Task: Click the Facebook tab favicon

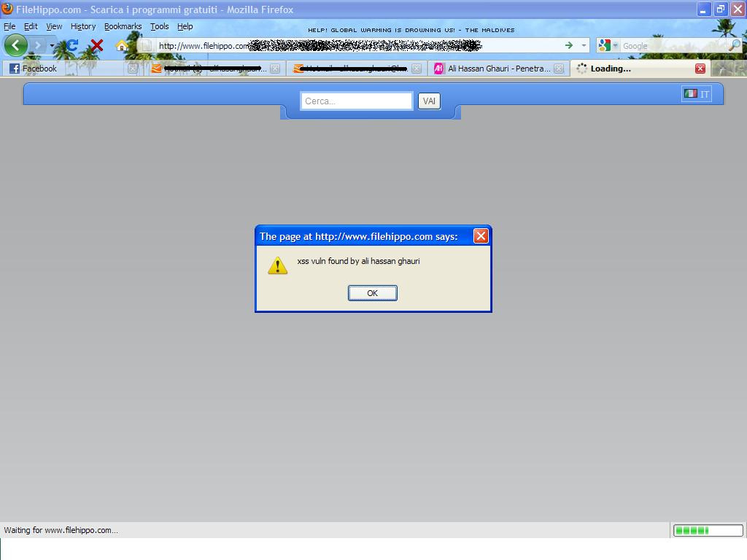Action: click(x=15, y=69)
